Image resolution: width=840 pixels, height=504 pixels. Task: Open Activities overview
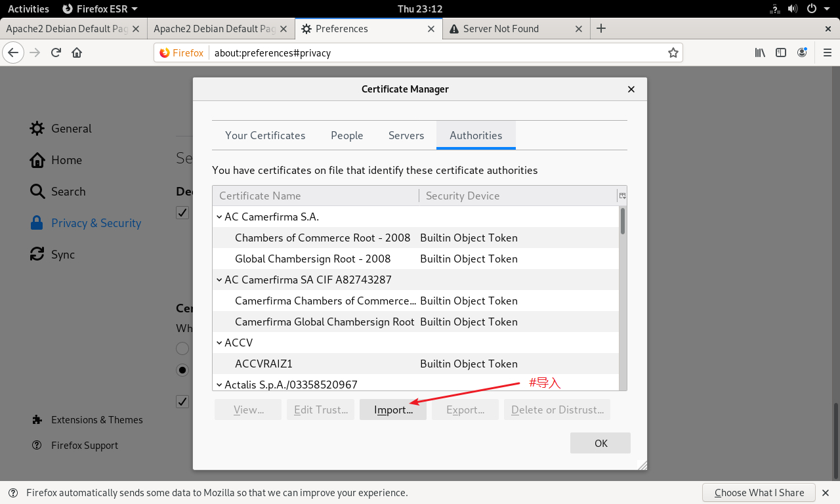28,9
